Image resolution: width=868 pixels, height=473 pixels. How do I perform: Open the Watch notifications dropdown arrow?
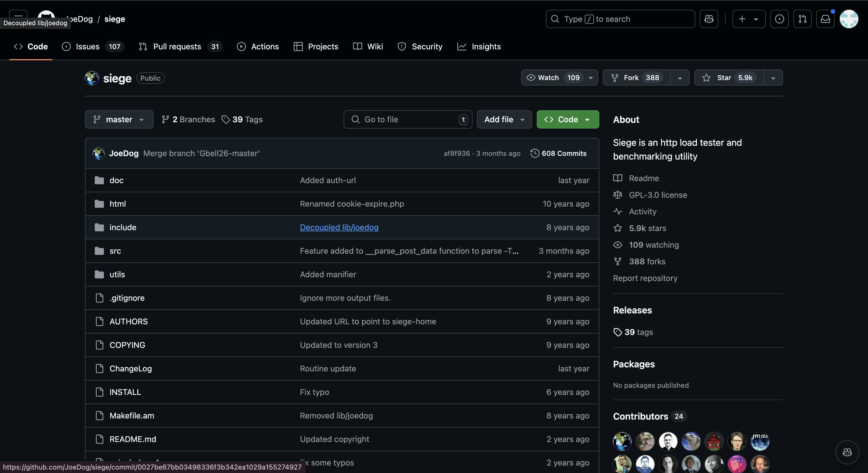[591, 78]
